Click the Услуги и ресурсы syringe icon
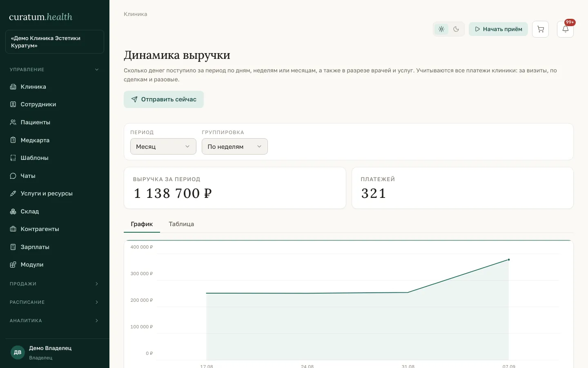Screen dimensions: 588x368 13,193
